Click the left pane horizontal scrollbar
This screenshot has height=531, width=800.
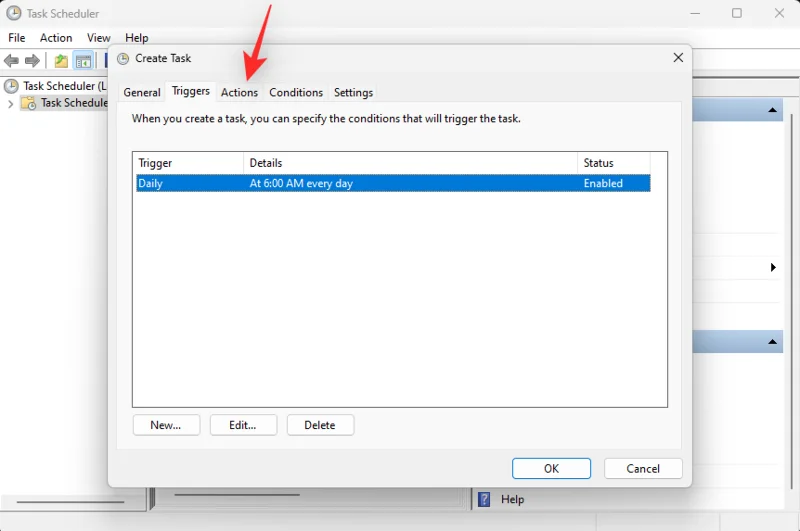(70, 502)
